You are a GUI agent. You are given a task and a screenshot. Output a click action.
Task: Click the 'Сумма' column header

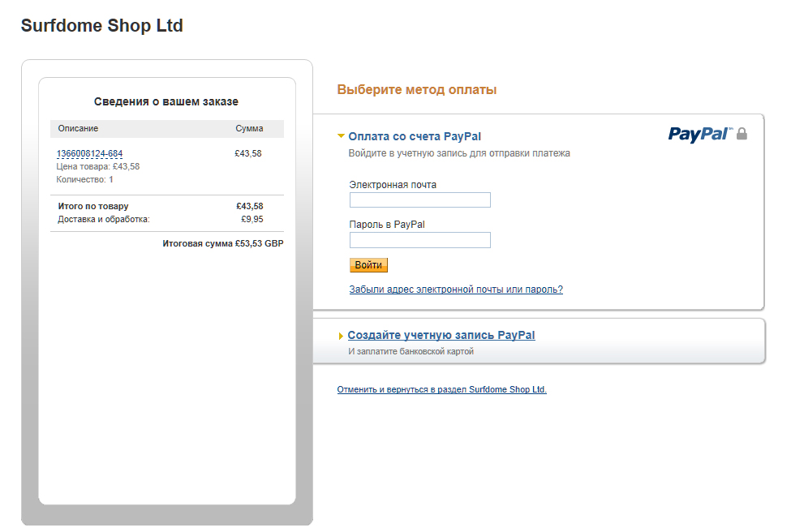click(x=249, y=128)
